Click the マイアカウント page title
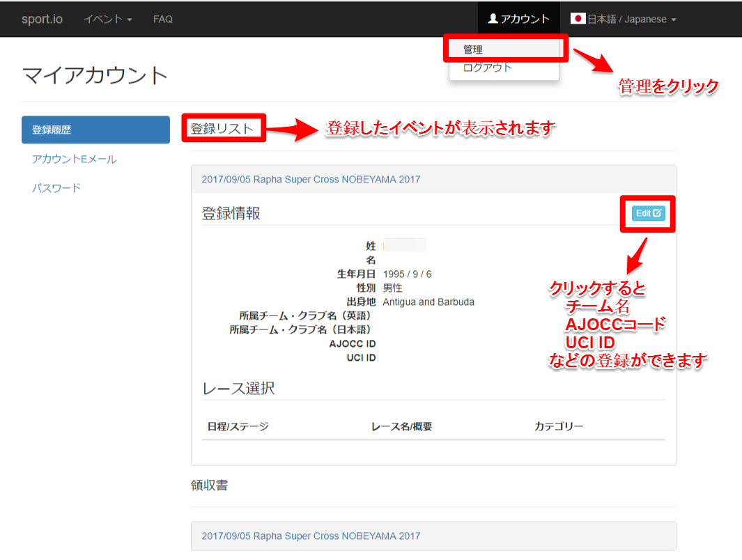 (x=95, y=75)
